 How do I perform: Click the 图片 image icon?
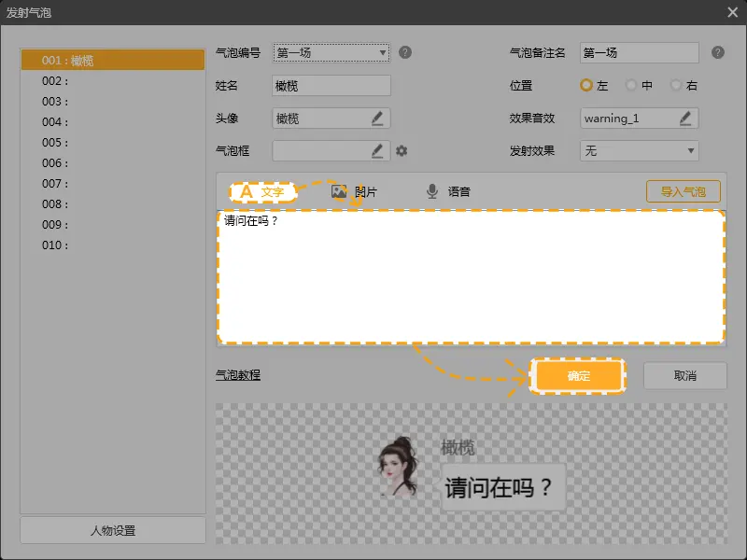click(x=339, y=191)
